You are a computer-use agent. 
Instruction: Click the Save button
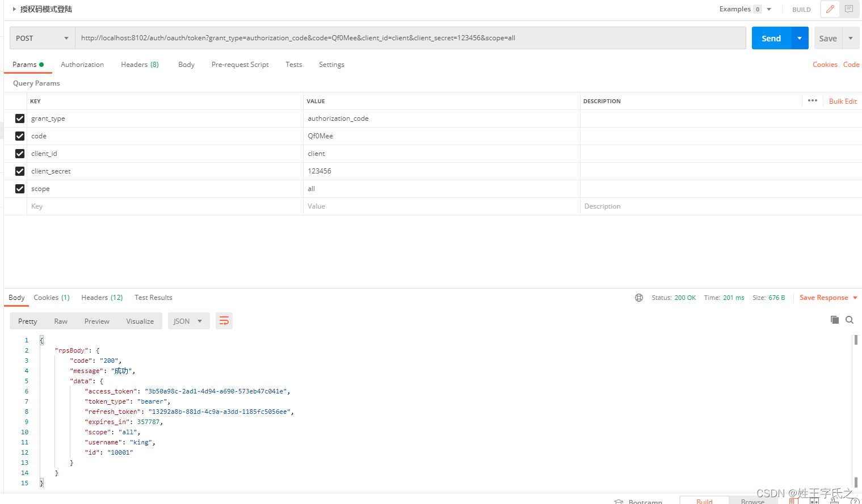(828, 38)
